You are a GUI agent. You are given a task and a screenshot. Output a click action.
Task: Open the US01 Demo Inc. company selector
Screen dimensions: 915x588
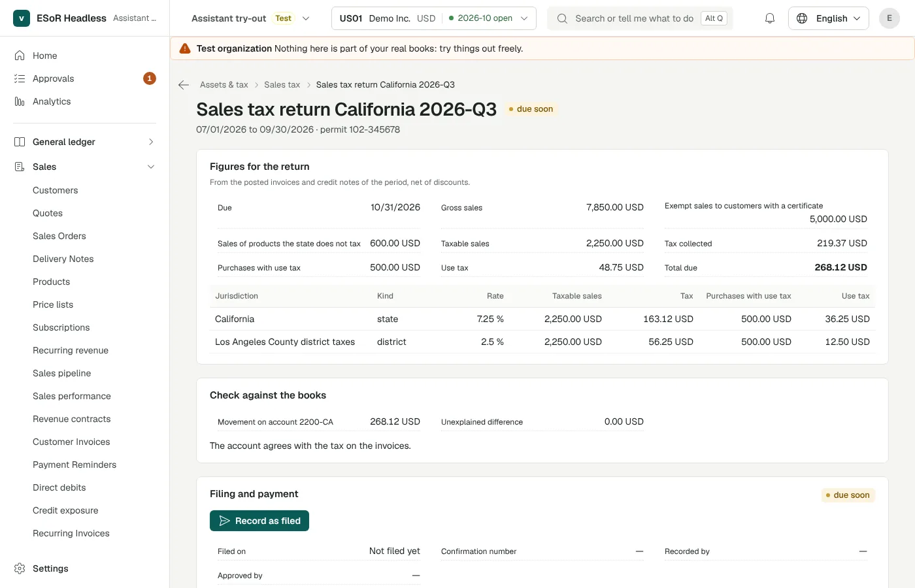pyautogui.click(x=434, y=18)
